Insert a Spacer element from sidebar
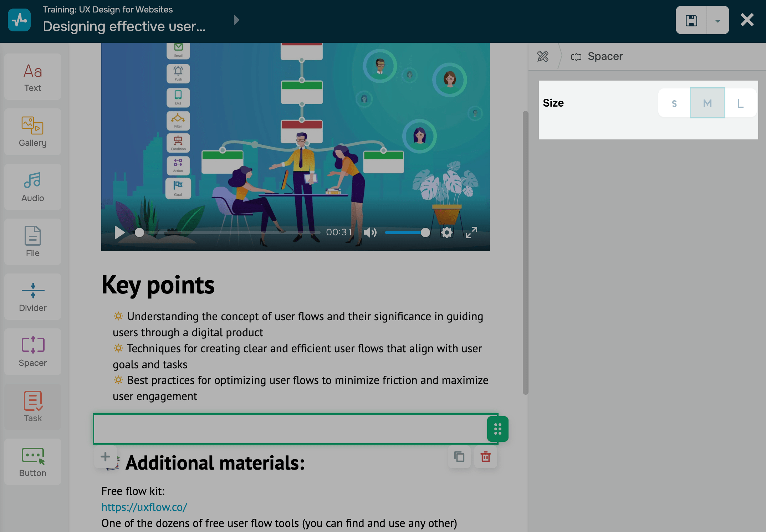The width and height of the screenshot is (766, 532). (x=33, y=352)
